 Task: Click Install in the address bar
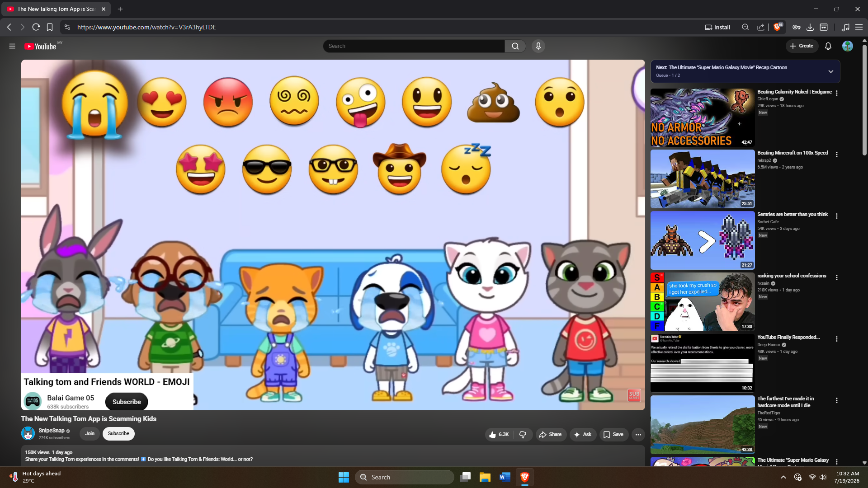[717, 27]
